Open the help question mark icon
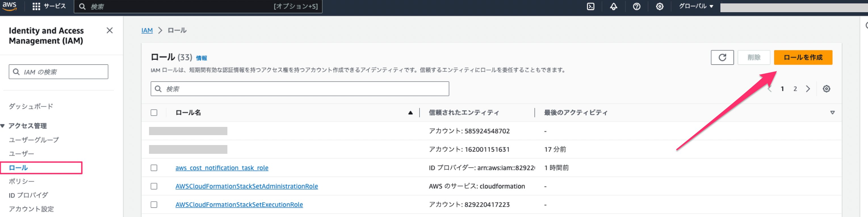This screenshot has width=868, height=217. coord(636,7)
